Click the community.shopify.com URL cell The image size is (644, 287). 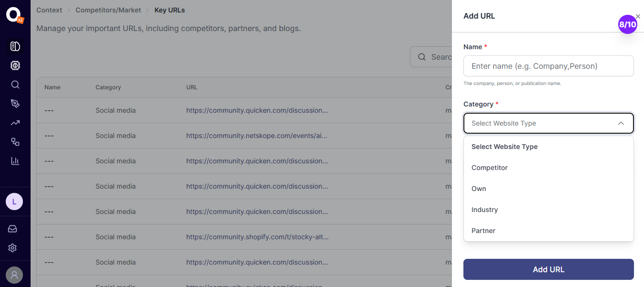(258, 237)
